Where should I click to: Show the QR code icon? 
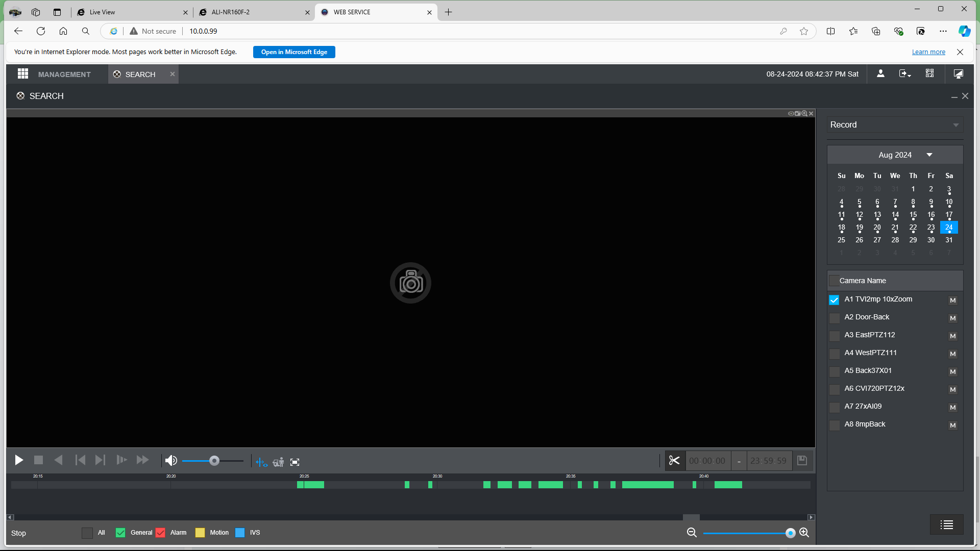point(930,74)
